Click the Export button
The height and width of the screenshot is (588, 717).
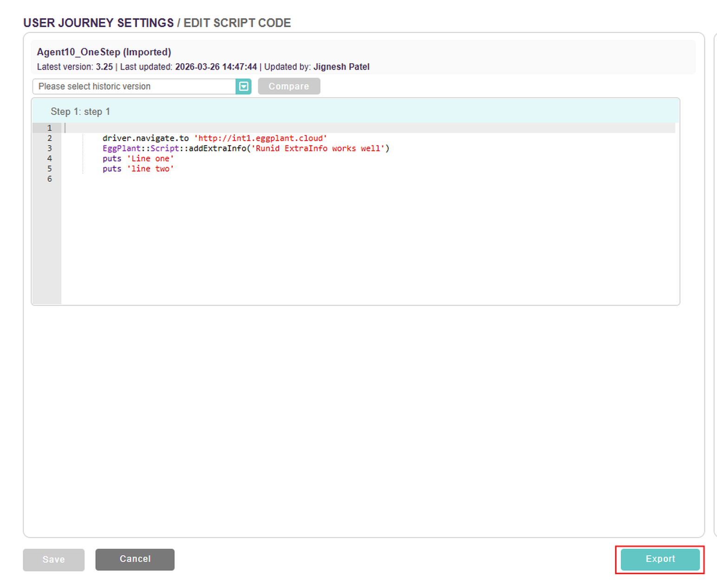point(660,559)
